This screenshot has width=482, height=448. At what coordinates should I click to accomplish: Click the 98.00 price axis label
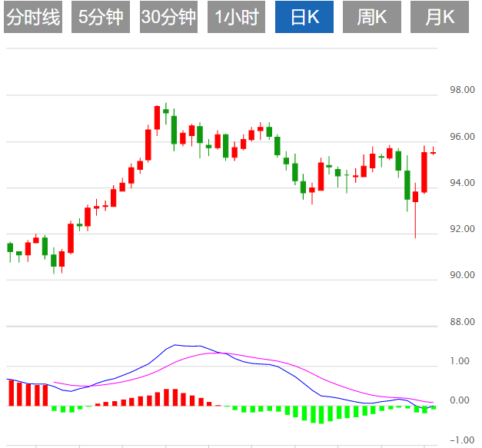[462, 90]
